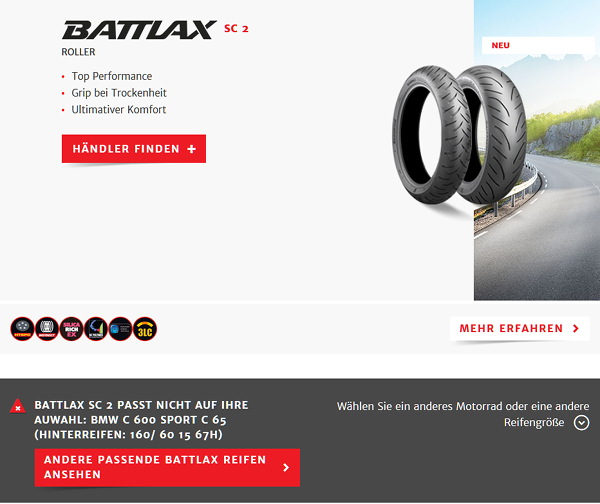The height and width of the screenshot is (504, 600).
Task: Click the red warning triangle icon
Action: click(x=18, y=406)
